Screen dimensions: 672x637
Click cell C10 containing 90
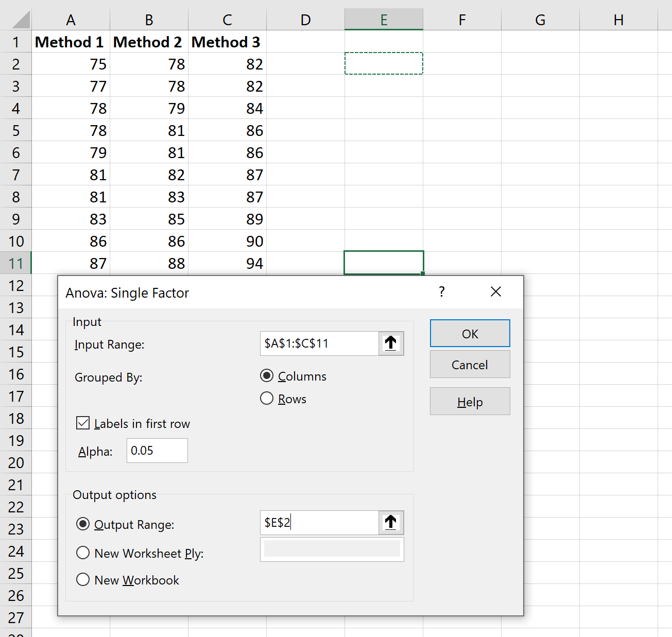[x=228, y=241]
